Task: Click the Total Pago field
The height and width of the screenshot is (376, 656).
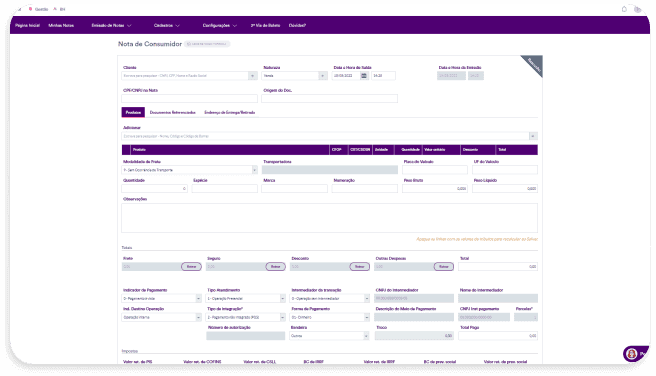Action: pos(498,336)
